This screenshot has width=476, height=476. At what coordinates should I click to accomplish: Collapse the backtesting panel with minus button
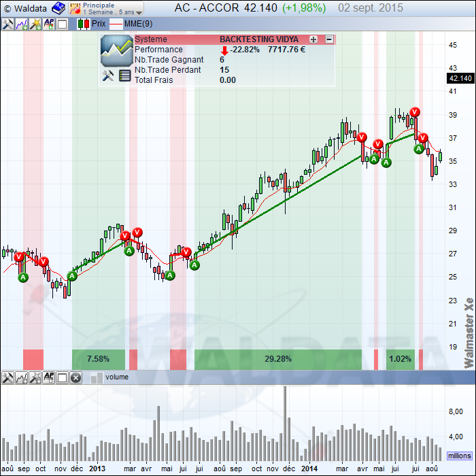[329, 39]
